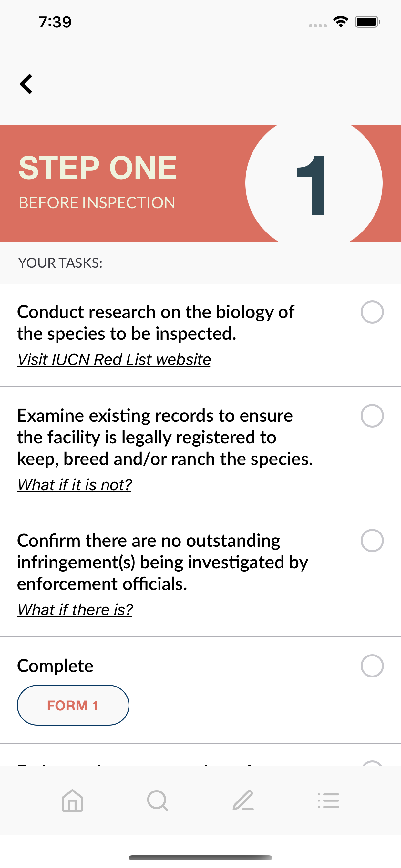
Task: Toggle the partially visible last task circle
Action: [372, 763]
